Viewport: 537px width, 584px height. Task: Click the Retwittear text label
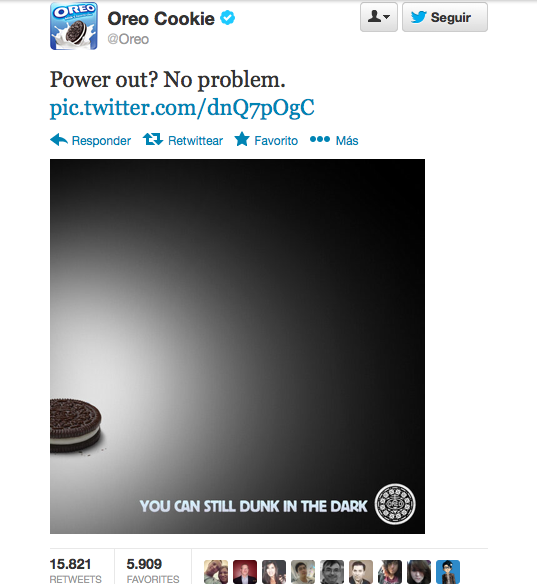pos(196,141)
